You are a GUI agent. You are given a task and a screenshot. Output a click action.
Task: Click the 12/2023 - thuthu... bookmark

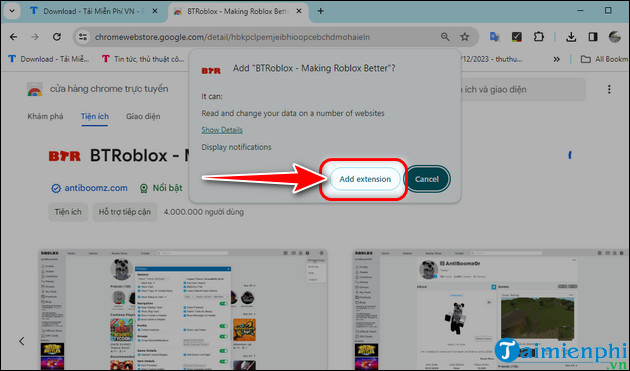tap(491, 59)
